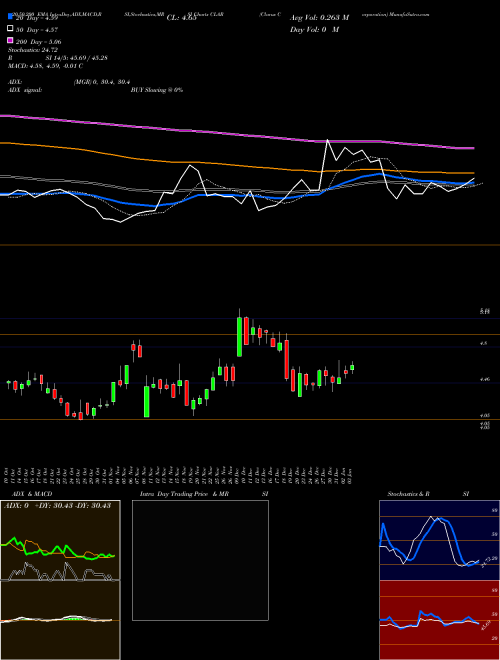Click the 'Avg Vol: 0.263 M' text
500x660 pixels.
tap(319, 18)
